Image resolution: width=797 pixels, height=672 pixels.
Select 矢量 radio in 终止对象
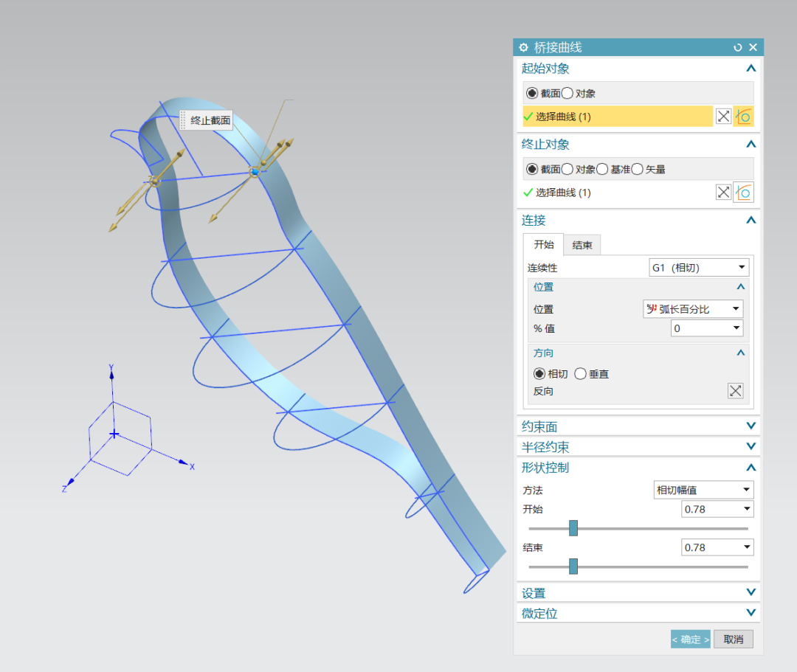(637, 169)
